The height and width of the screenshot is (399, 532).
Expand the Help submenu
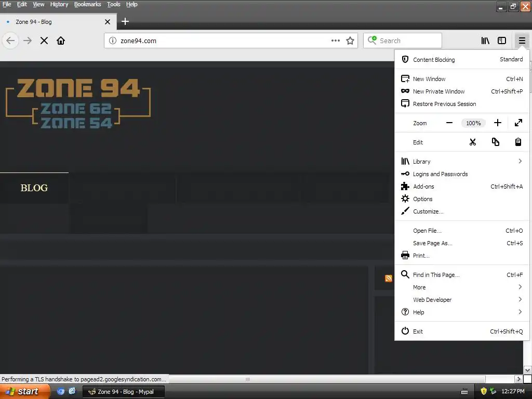[x=462, y=312]
